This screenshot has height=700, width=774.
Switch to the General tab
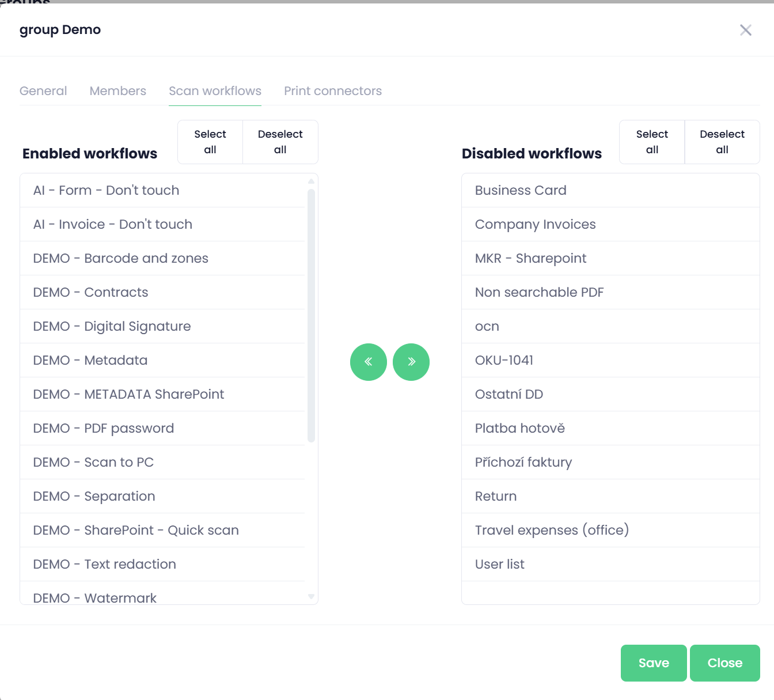click(43, 91)
